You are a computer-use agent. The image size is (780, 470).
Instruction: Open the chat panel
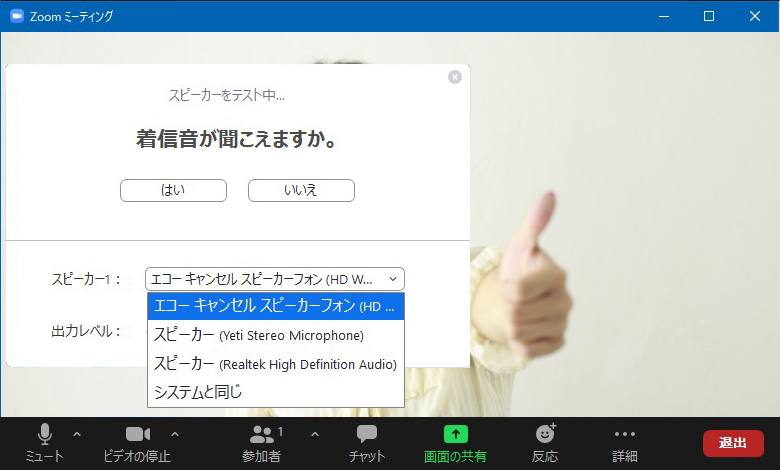[367, 442]
